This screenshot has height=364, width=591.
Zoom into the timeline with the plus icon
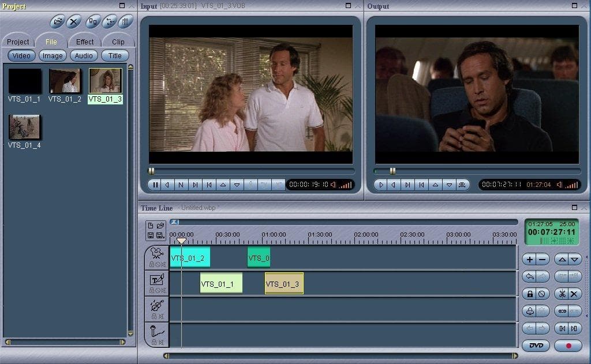click(x=528, y=259)
